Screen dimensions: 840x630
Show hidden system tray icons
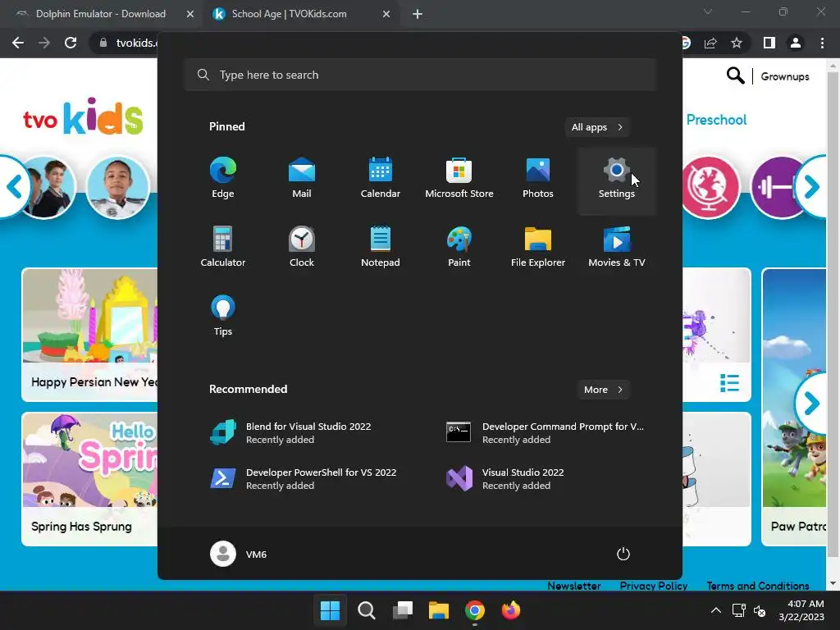coord(715,610)
